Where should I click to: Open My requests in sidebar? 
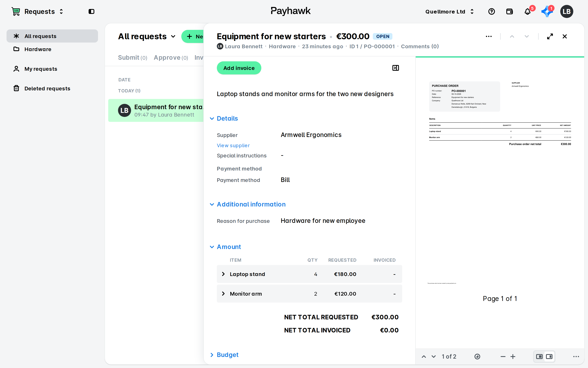(52, 69)
